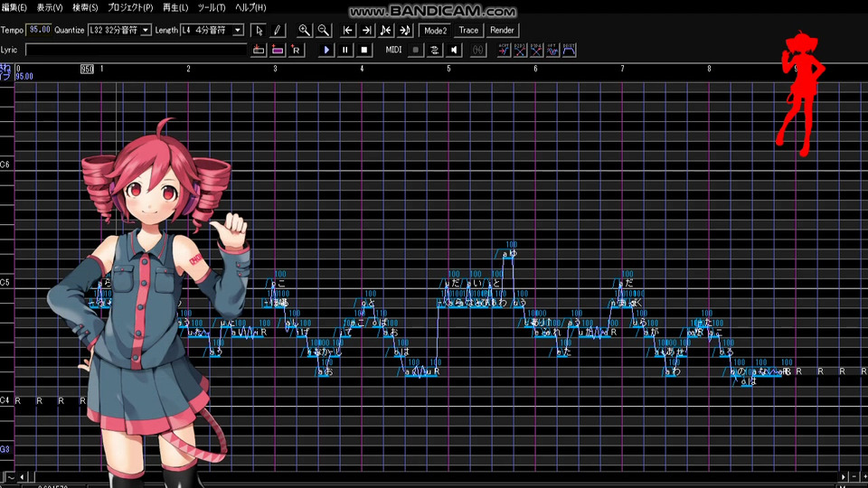Toggle Mode2 pitch editing

pyautogui.click(x=435, y=31)
